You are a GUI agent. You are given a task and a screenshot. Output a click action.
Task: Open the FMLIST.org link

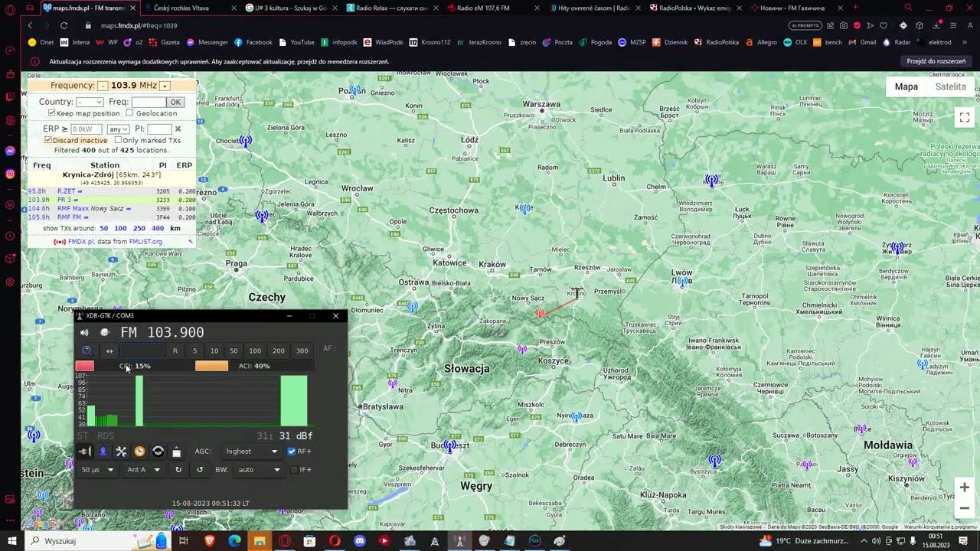coord(145,242)
